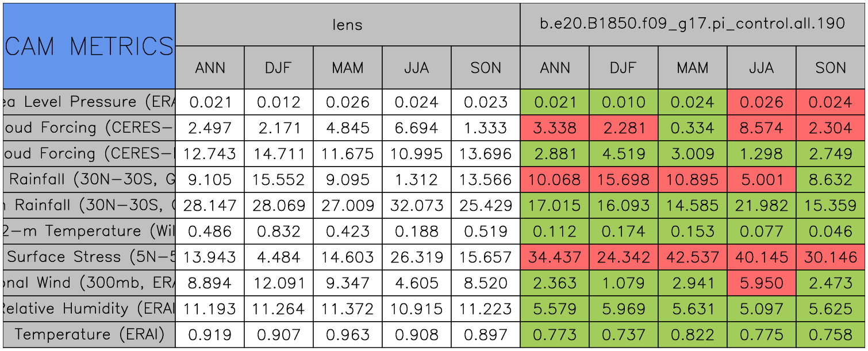Select the lens ANN value 28.147

point(209,206)
